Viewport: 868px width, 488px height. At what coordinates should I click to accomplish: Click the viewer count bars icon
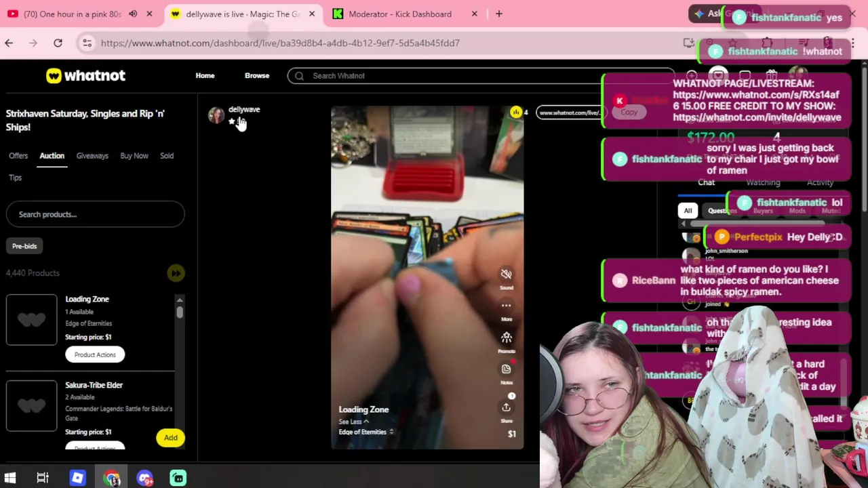pos(516,113)
